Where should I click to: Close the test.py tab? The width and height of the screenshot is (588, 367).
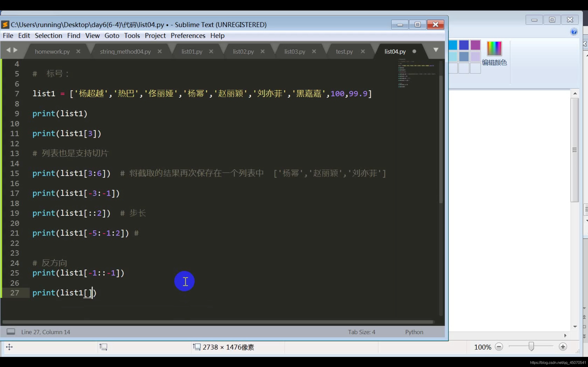363,51
